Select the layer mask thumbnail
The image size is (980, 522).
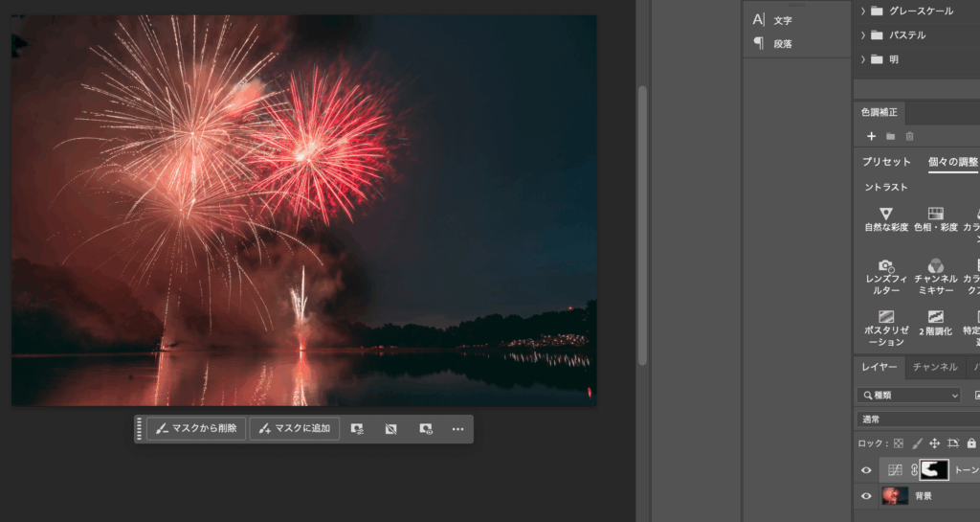934,470
